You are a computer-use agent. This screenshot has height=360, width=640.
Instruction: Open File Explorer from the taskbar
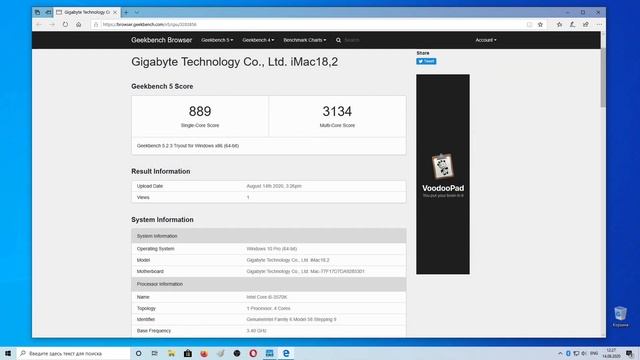tap(171, 353)
